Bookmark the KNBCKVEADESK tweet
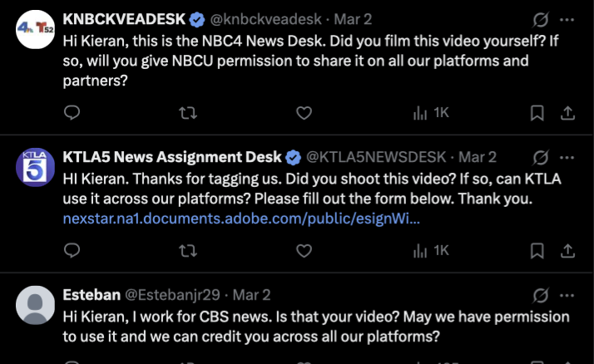The width and height of the screenshot is (594, 364). point(537,113)
